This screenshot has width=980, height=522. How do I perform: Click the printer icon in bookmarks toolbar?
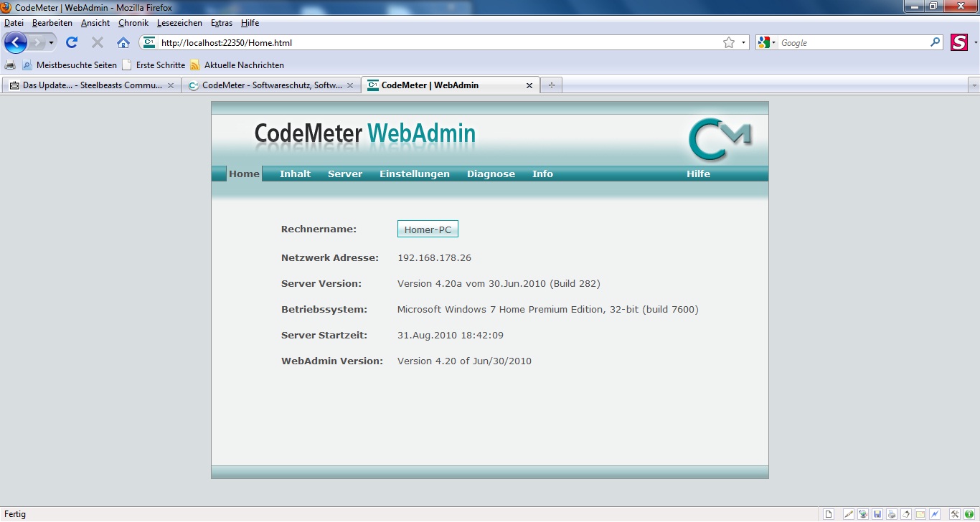(x=10, y=65)
